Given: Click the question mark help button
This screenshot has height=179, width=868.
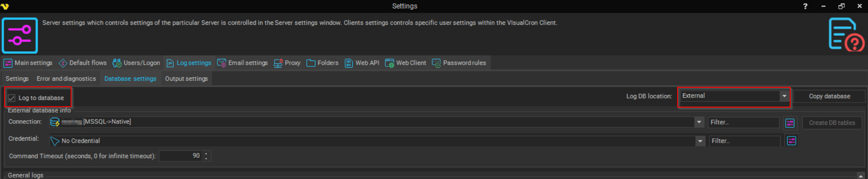Looking at the screenshot, I should coord(805,6).
